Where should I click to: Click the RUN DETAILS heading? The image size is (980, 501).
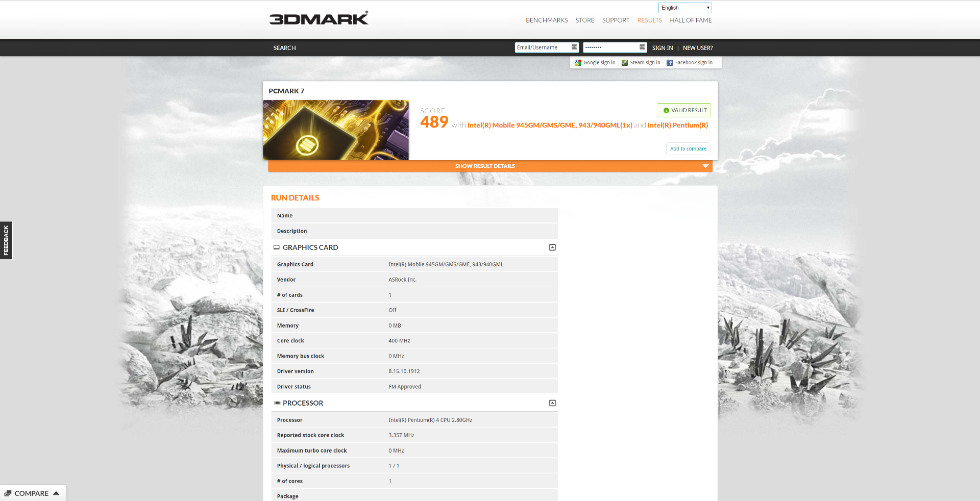coord(295,198)
